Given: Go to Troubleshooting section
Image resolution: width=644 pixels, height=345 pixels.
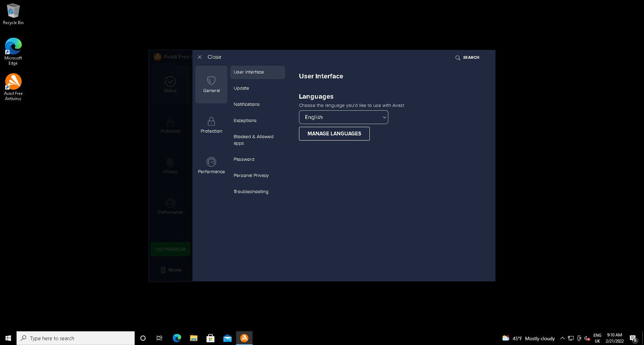Looking at the screenshot, I should click(x=258, y=192).
